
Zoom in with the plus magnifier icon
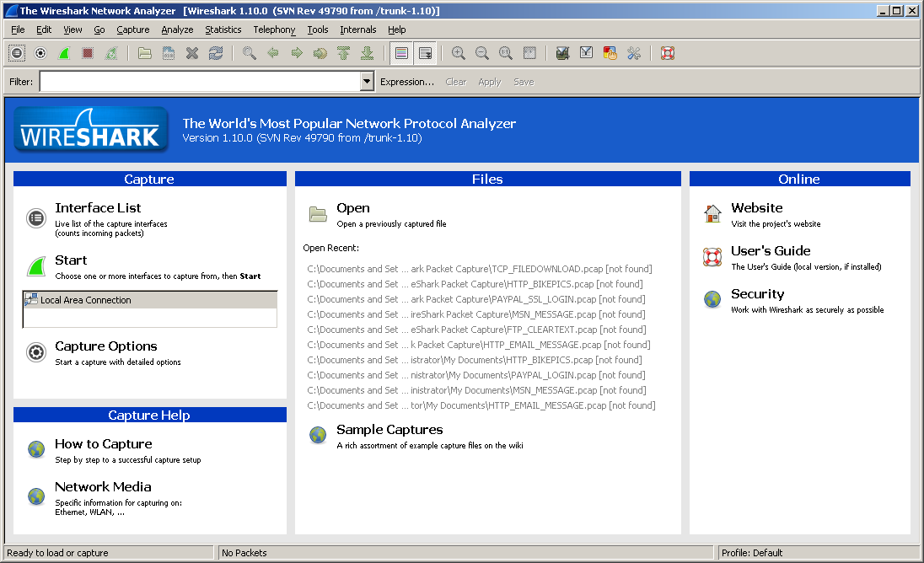click(458, 54)
